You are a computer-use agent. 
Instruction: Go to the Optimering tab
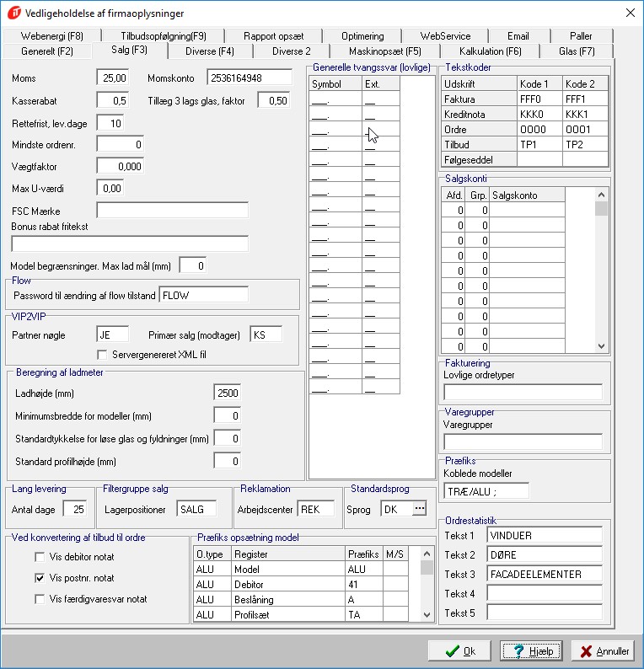(362, 36)
